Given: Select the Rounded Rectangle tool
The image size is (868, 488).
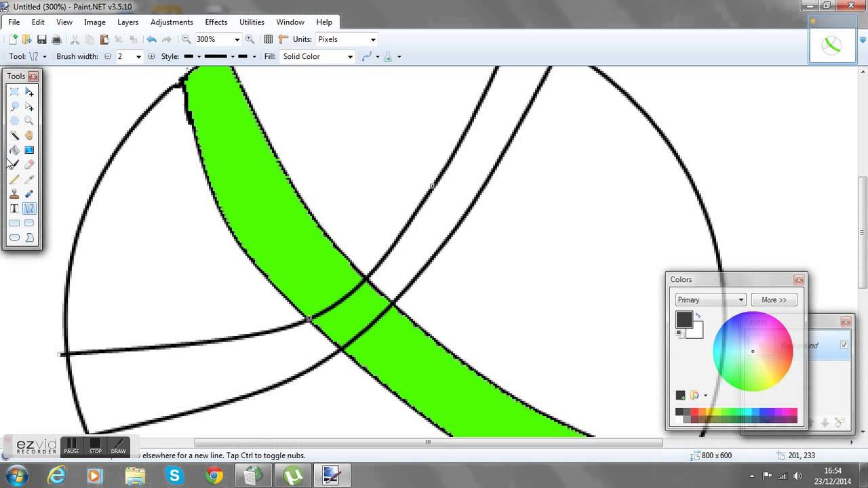Looking at the screenshot, I should click(x=29, y=223).
